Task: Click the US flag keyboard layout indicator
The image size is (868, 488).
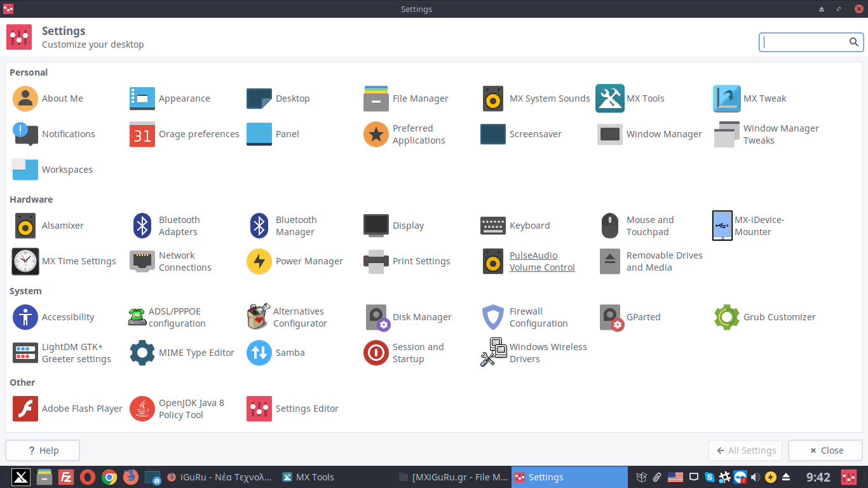Action: pyautogui.click(x=675, y=477)
